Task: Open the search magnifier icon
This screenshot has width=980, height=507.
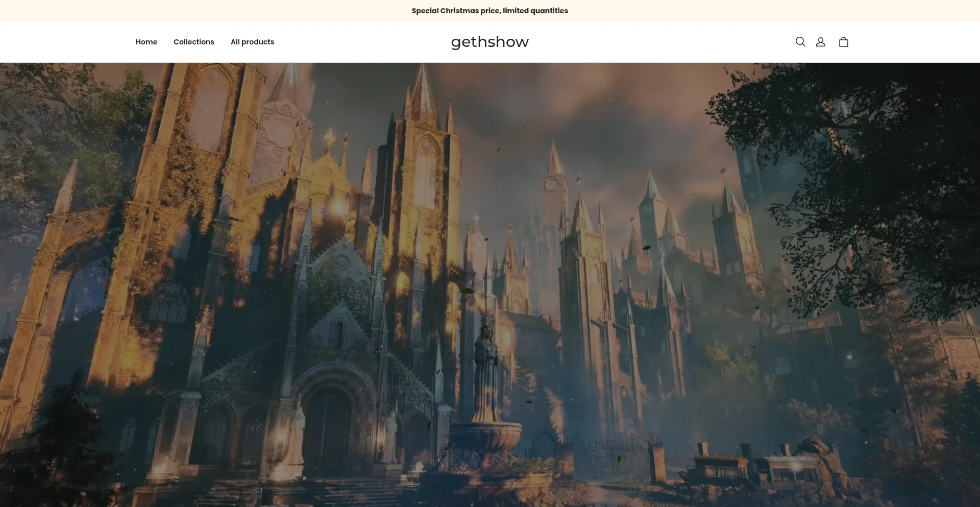Action: point(800,42)
